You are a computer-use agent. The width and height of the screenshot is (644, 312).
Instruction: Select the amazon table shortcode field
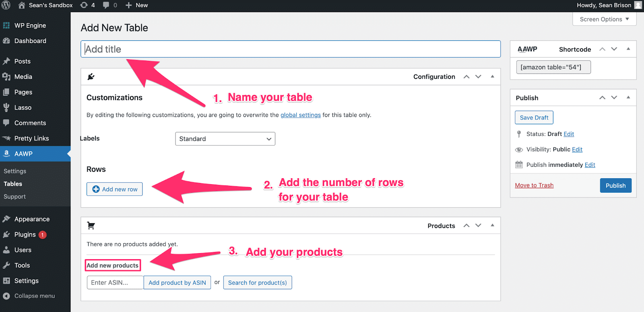(x=553, y=67)
